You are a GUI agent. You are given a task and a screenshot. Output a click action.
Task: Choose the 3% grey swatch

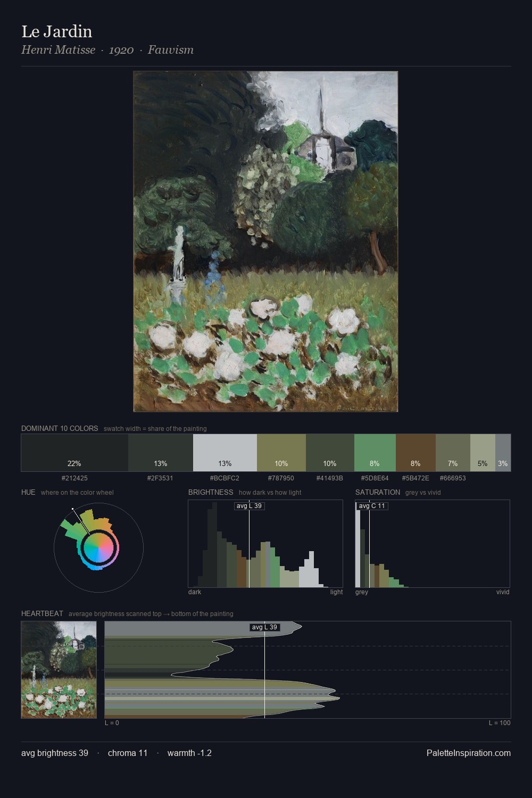click(503, 453)
